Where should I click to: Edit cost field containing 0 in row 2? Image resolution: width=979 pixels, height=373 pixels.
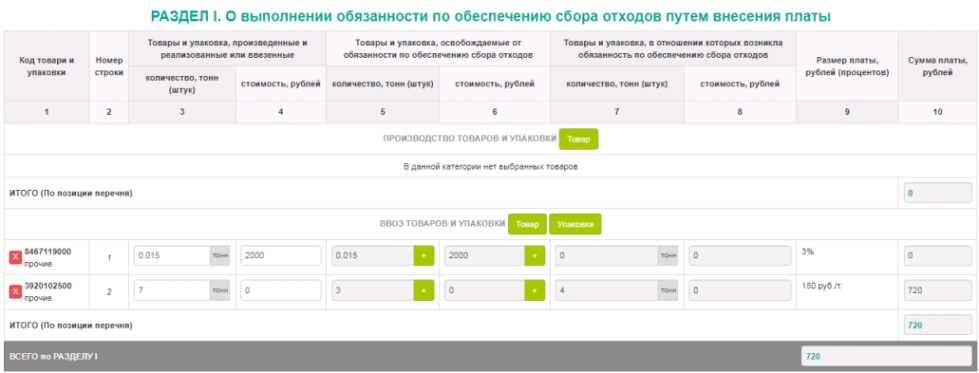click(281, 290)
